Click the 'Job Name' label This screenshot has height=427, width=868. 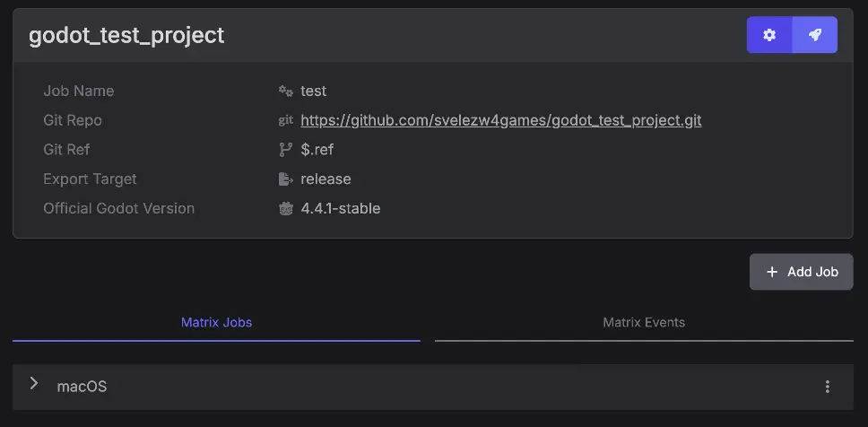79,91
